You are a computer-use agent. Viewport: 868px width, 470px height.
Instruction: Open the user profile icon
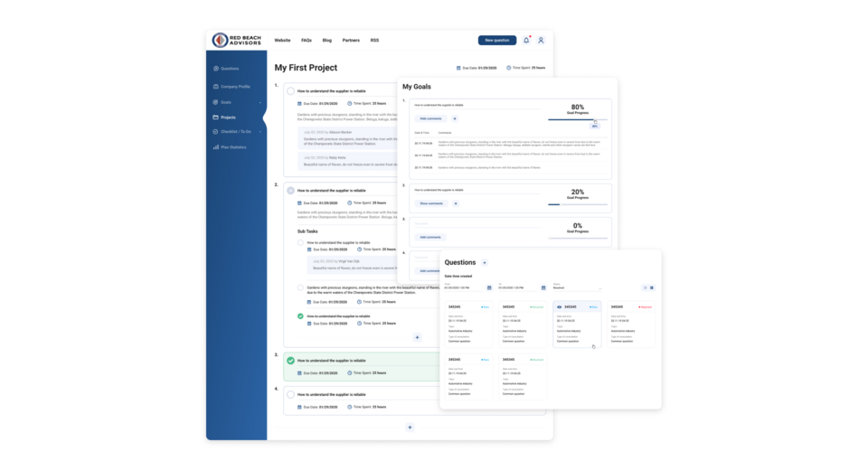click(x=541, y=40)
